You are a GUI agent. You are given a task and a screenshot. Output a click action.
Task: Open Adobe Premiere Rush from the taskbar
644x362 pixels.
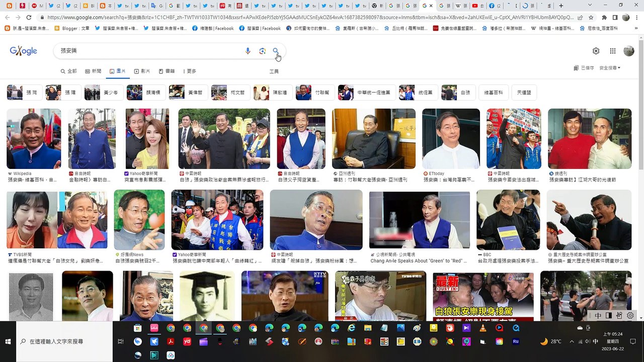tap(516, 341)
